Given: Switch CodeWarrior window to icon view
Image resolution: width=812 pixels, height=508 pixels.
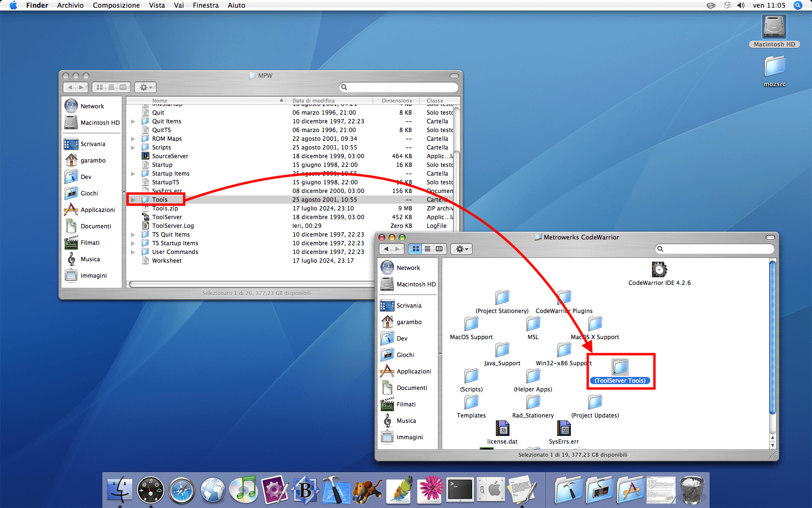Looking at the screenshot, I should click(416, 249).
